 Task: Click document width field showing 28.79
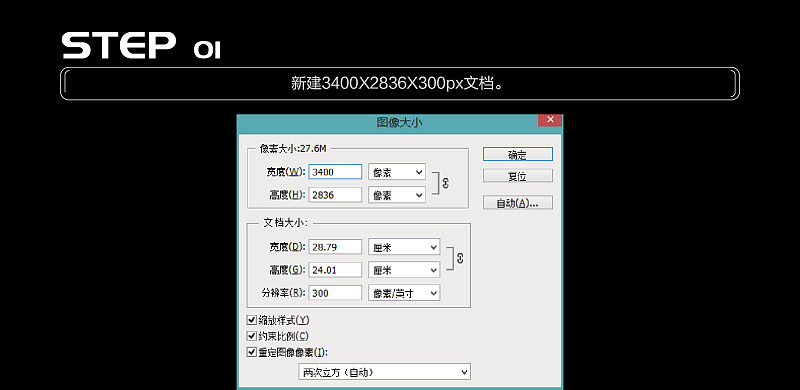pos(335,247)
